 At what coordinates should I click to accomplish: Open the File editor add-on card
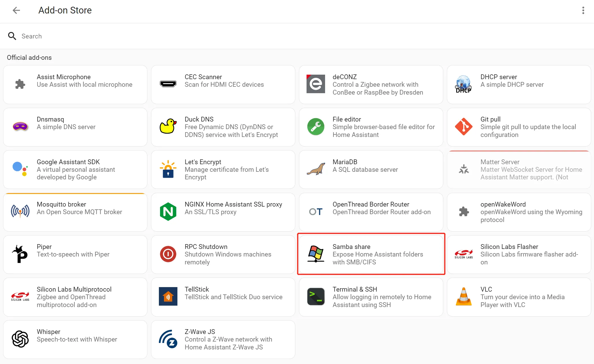pos(371,127)
